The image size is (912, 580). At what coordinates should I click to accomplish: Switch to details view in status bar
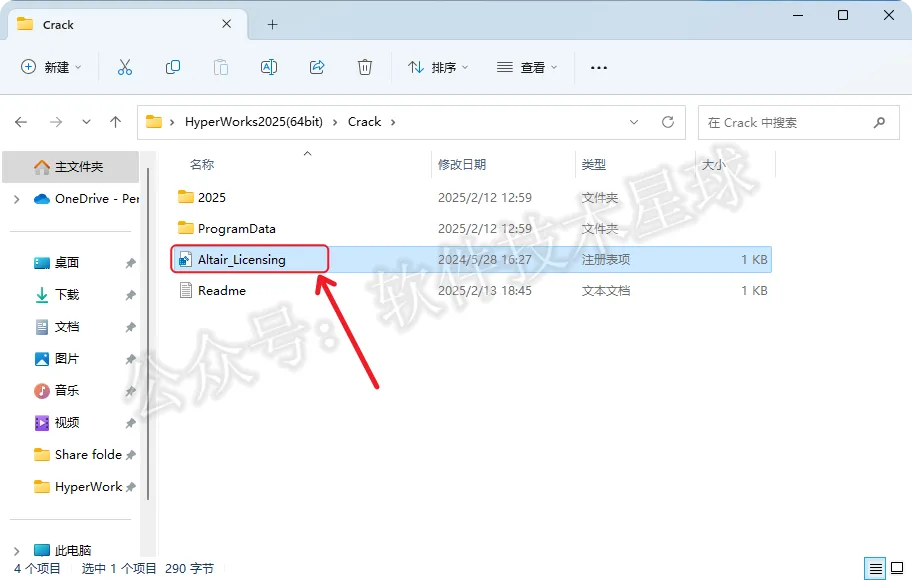tap(875, 568)
